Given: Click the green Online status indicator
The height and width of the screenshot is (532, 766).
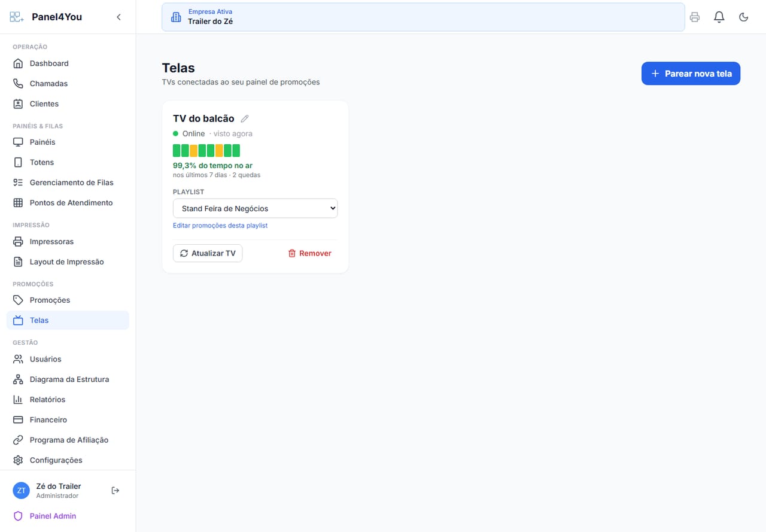Looking at the screenshot, I should (176, 133).
